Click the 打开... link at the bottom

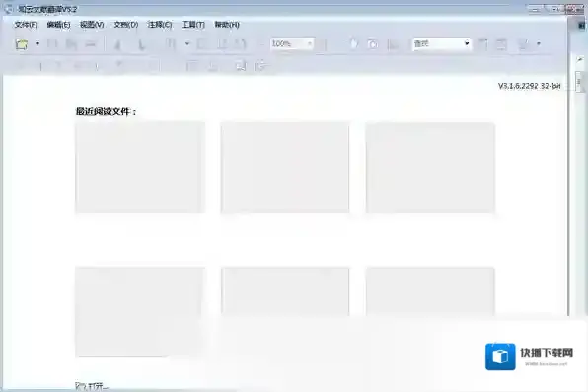tap(92, 386)
